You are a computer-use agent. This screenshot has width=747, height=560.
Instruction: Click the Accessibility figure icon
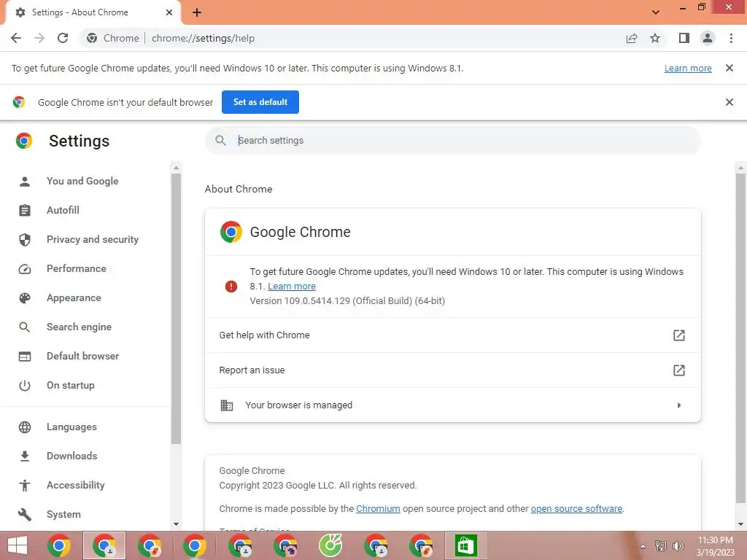point(25,485)
